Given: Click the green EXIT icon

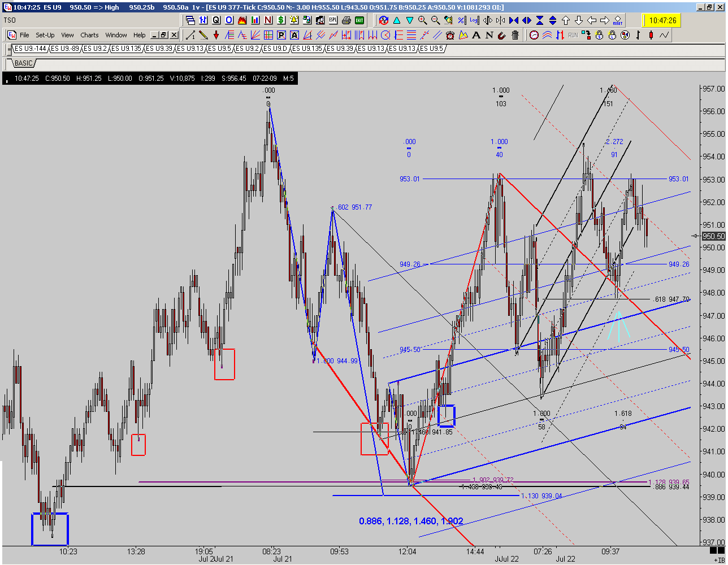Looking at the screenshot, I should [359, 20].
